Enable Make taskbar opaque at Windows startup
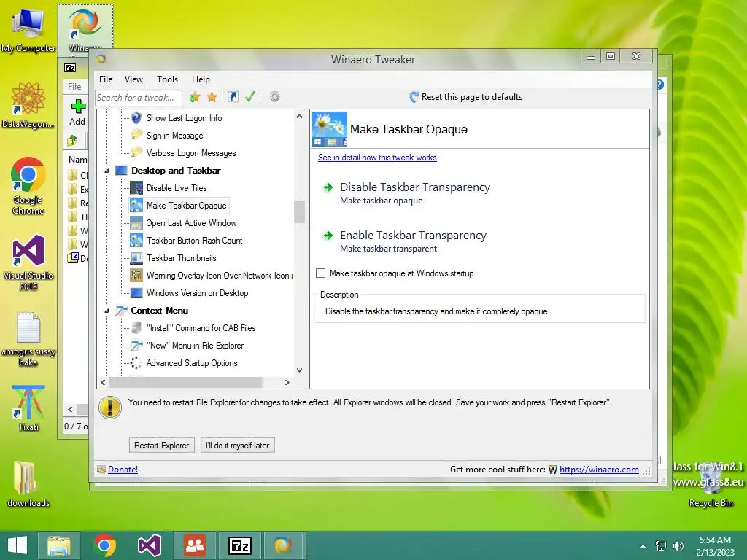 [321, 273]
